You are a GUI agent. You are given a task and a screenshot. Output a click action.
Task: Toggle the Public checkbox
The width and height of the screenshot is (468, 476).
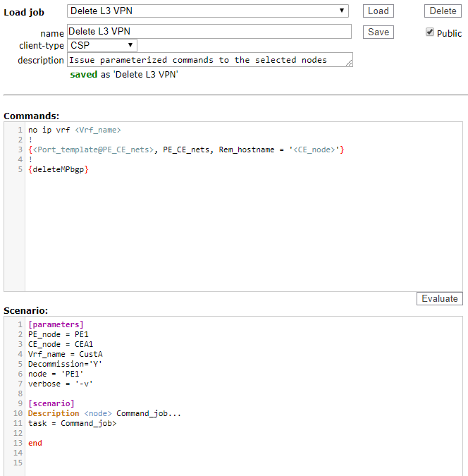point(430,32)
